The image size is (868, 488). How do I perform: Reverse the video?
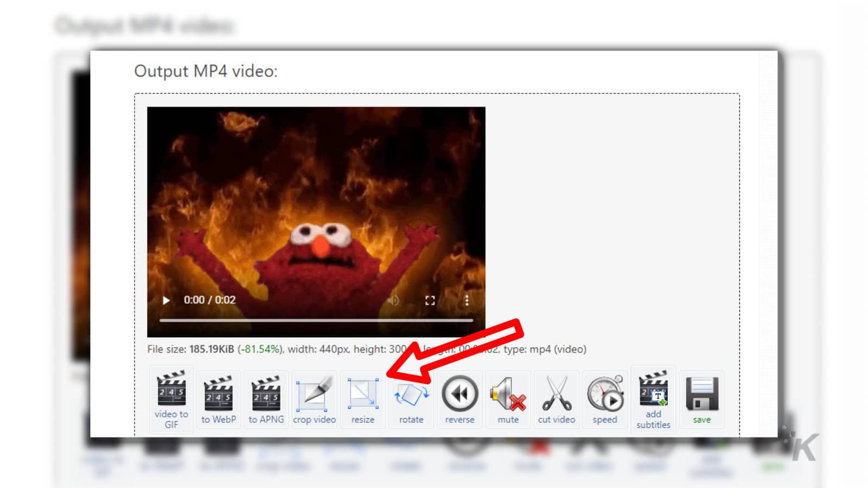(459, 400)
